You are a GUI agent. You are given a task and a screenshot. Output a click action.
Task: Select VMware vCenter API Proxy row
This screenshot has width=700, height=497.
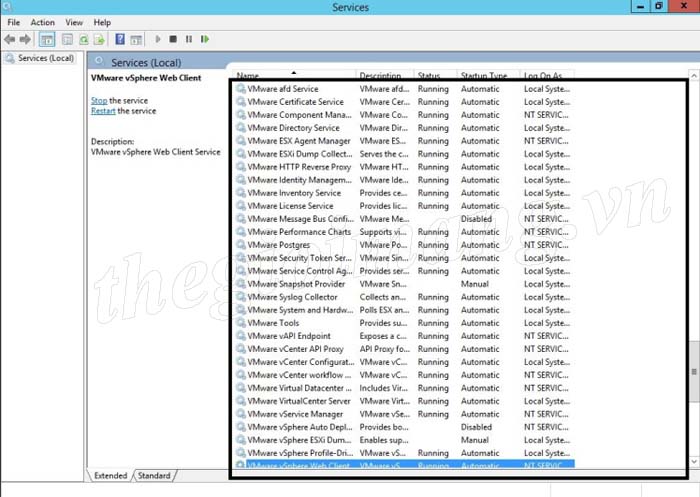pyautogui.click(x=405, y=349)
